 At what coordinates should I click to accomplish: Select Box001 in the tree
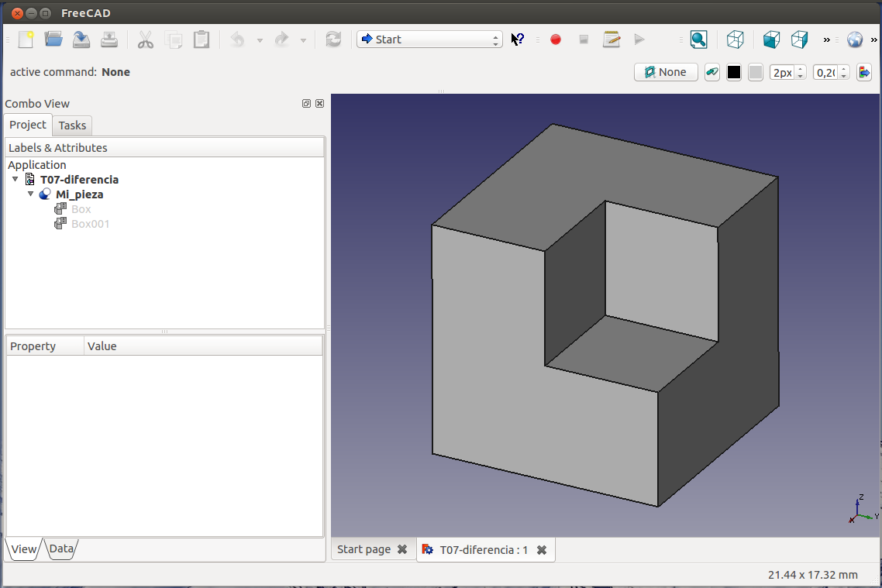point(90,224)
